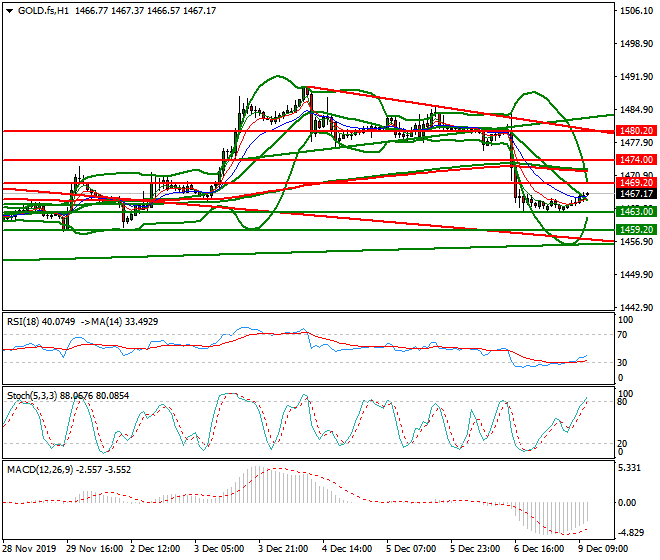Viewport: 660px width, 560px height.
Task: Click the triangle arrow before GOLD.fs,H1
Action: click(x=9, y=11)
